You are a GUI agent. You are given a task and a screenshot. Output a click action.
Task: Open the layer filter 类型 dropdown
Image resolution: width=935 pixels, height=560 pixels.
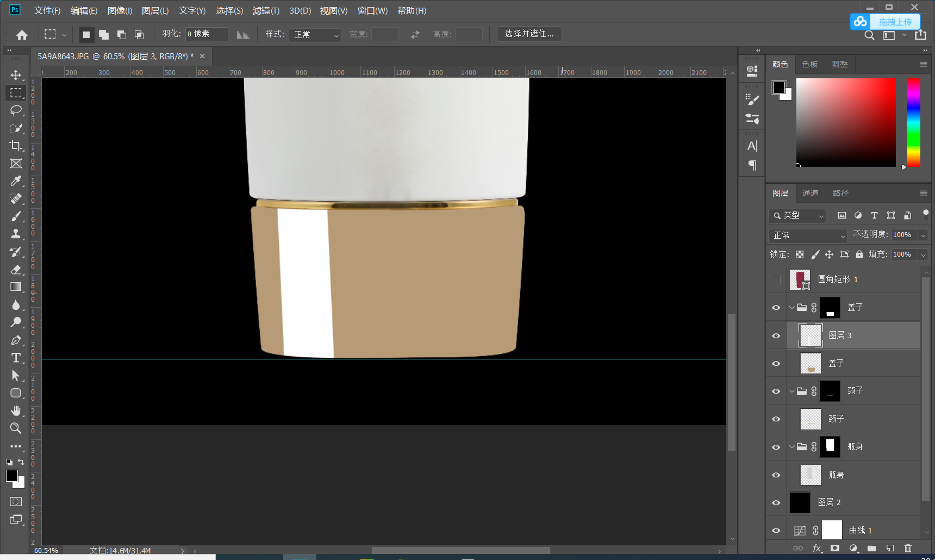point(797,216)
